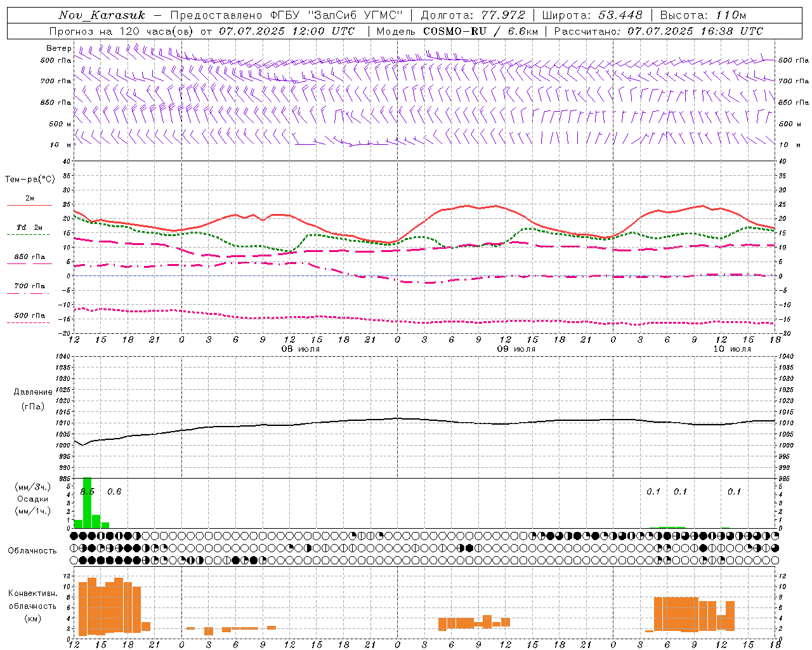Select the Тем-ра(°C) axis label
This screenshot has height=650, width=812.
(30, 180)
